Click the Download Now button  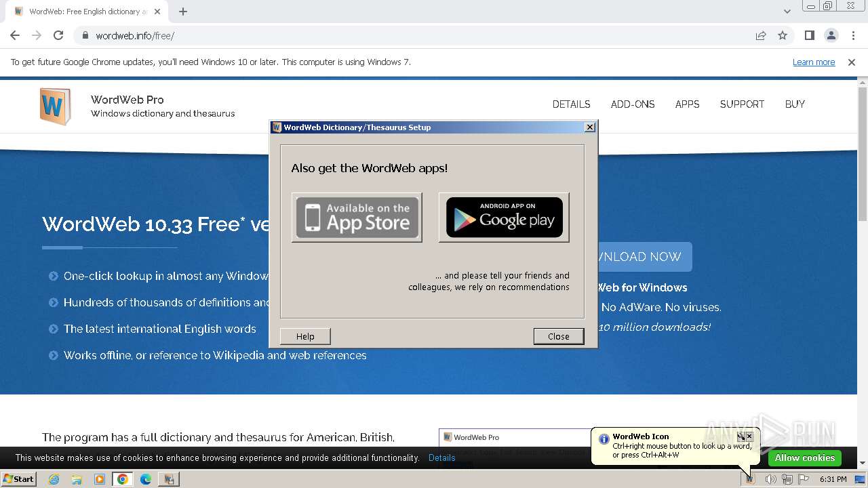tap(644, 257)
